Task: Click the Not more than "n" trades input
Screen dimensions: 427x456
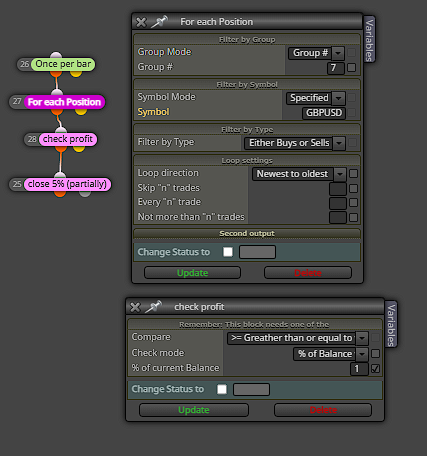Action: tap(338, 218)
